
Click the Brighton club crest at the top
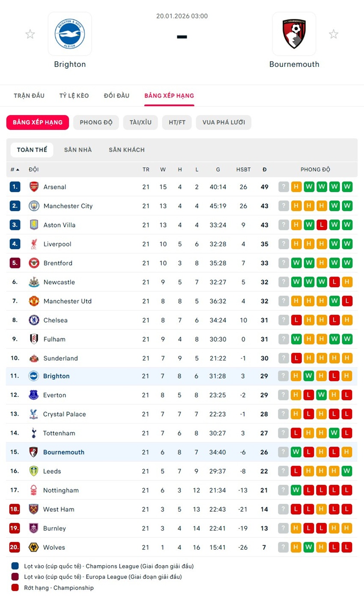coord(70,34)
